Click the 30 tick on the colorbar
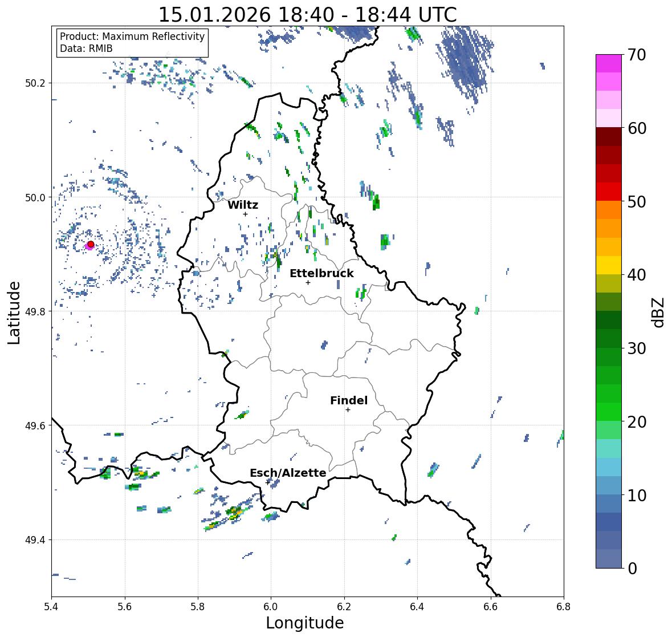 coord(637,348)
